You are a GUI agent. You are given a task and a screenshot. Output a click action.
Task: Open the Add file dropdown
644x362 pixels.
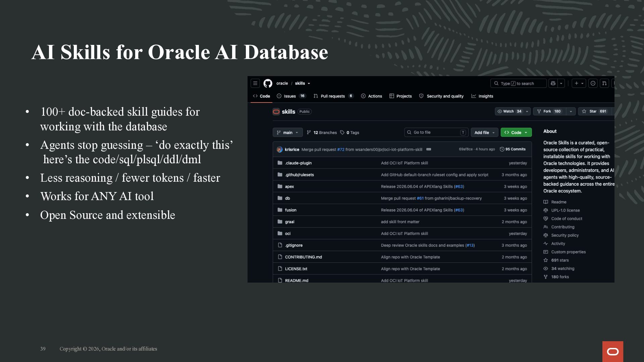click(x=484, y=132)
